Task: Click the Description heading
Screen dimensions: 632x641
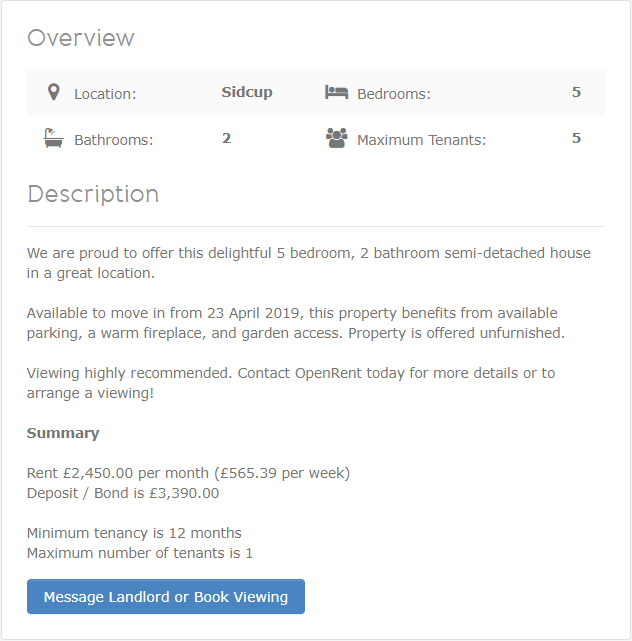Action: pyautogui.click(x=93, y=194)
